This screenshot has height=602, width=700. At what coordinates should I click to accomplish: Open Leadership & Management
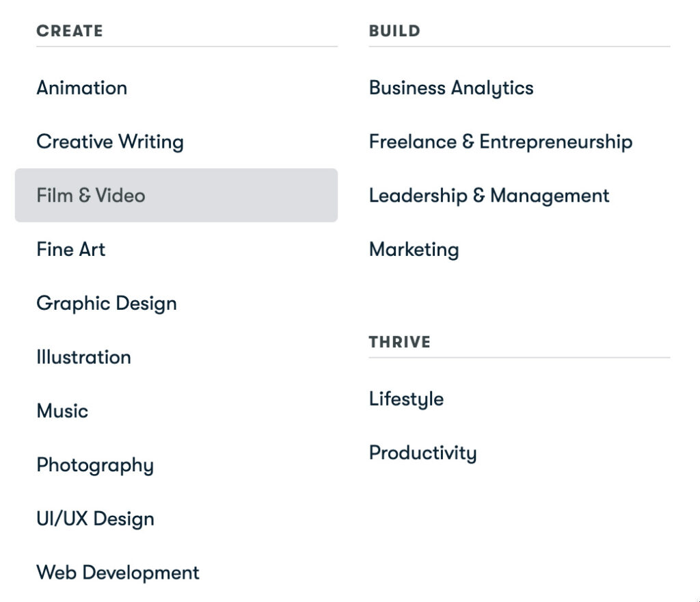click(x=489, y=196)
